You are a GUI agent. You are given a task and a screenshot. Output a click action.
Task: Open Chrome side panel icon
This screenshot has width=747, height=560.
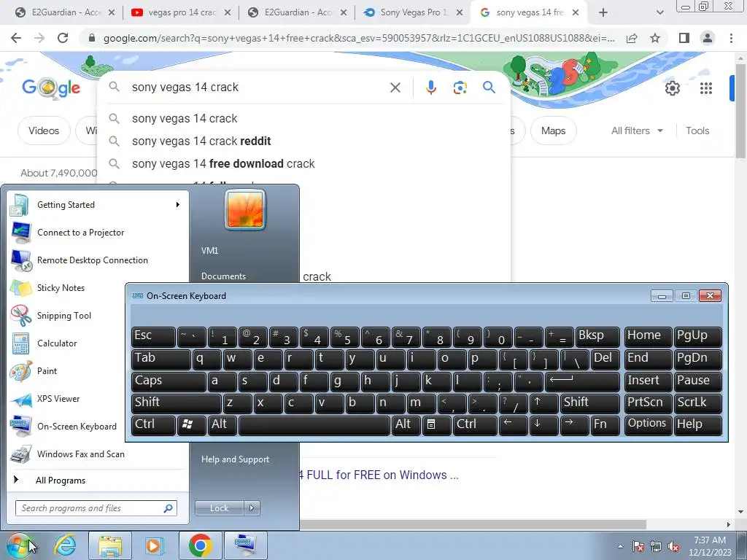[684, 38]
